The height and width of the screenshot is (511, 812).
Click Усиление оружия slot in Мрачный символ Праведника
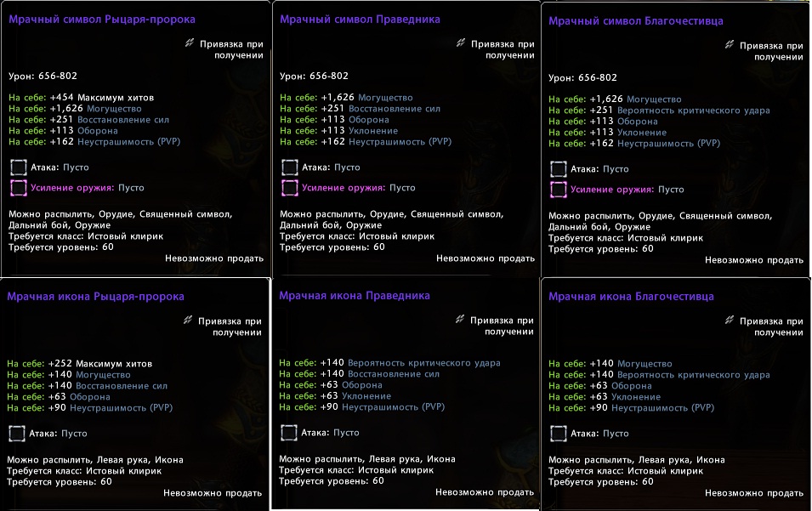pos(290,188)
